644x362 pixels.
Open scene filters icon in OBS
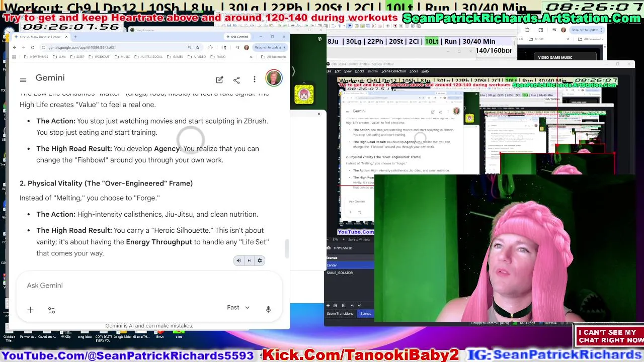(x=344, y=305)
